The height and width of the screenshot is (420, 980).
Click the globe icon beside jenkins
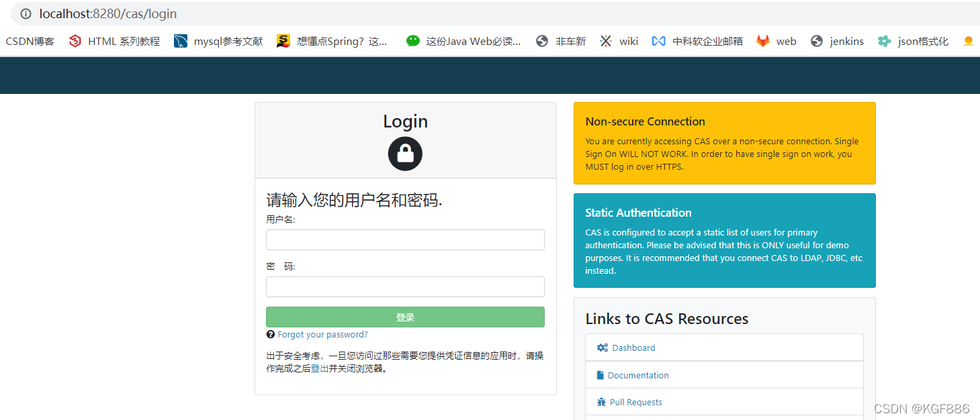pos(817,41)
